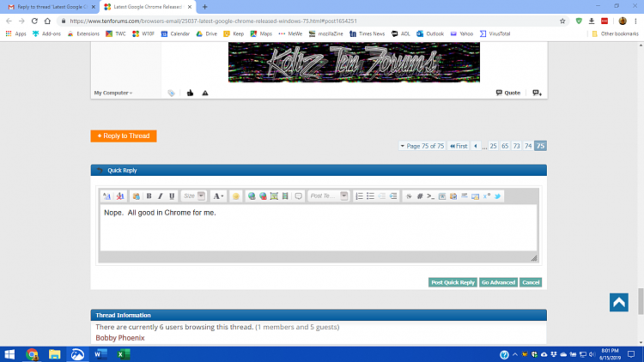Bookmark this page with the star icon
The image size is (644, 362).
click(562, 21)
